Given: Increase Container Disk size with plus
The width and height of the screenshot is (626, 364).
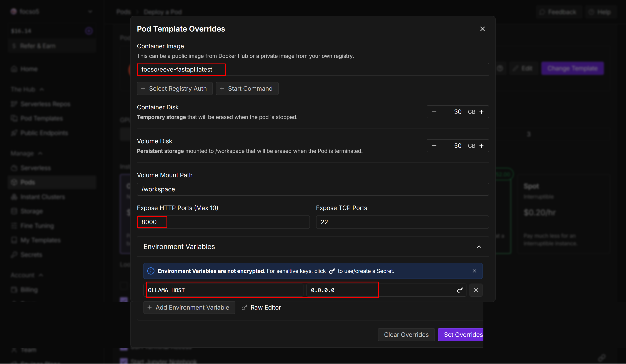Looking at the screenshot, I should [481, 112].
